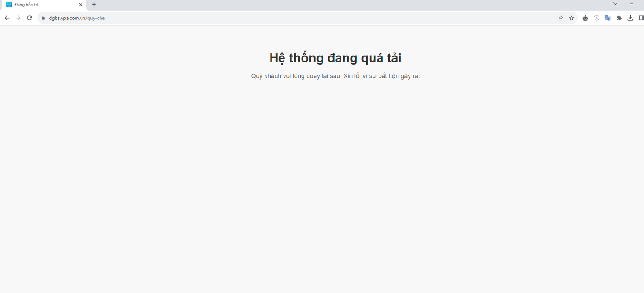The height and width of the screenshot is (293, 644).
Task: Open the Extensions puzzle-piece menu
Action: [619, 18]
